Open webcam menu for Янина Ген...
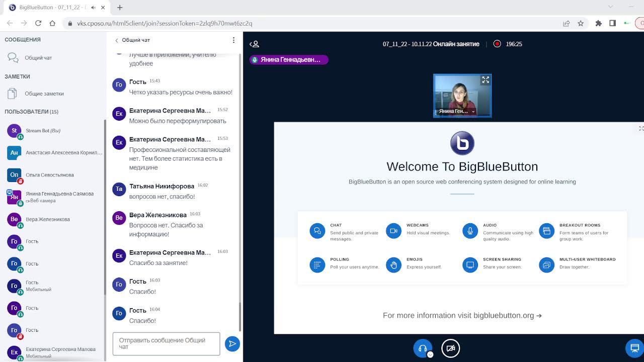 pos(457,111)
